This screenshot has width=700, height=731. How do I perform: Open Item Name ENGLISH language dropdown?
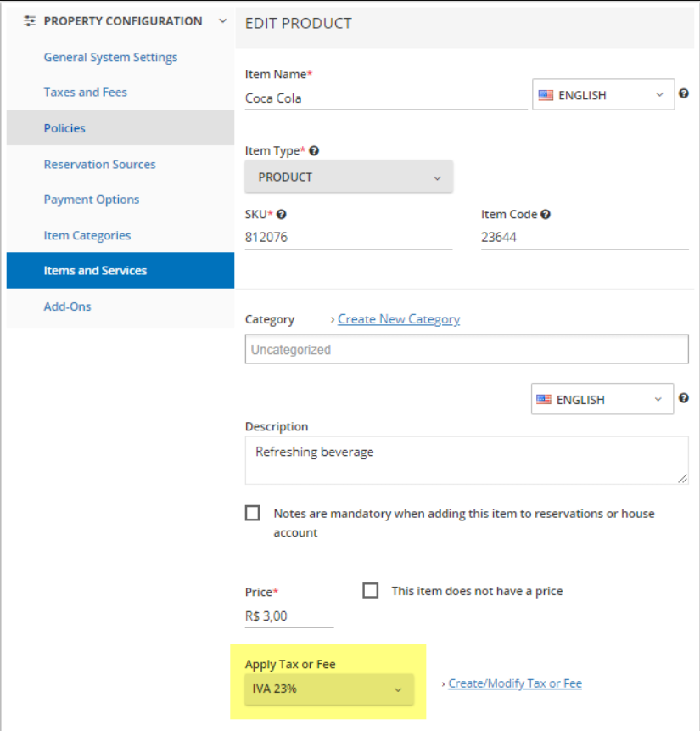603,95
